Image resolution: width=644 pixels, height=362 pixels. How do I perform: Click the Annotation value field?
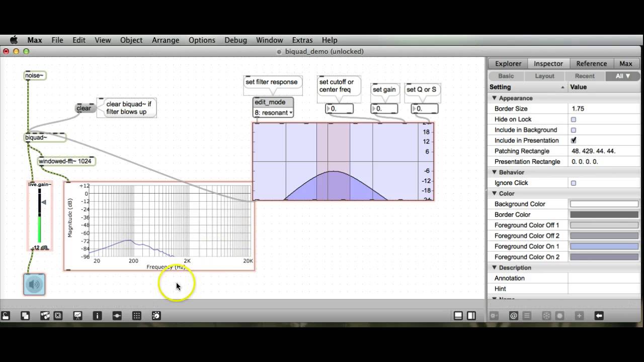click(604, 278)
